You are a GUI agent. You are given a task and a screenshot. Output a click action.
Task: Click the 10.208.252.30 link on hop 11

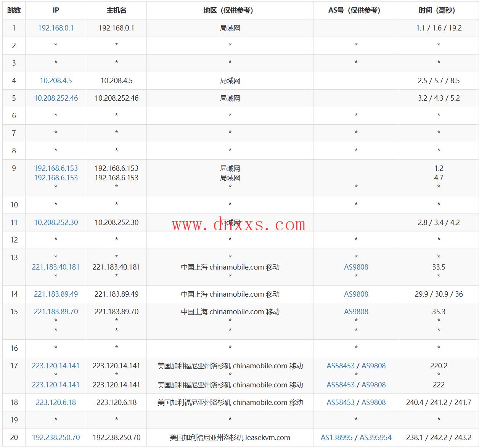tap(56, 222)
